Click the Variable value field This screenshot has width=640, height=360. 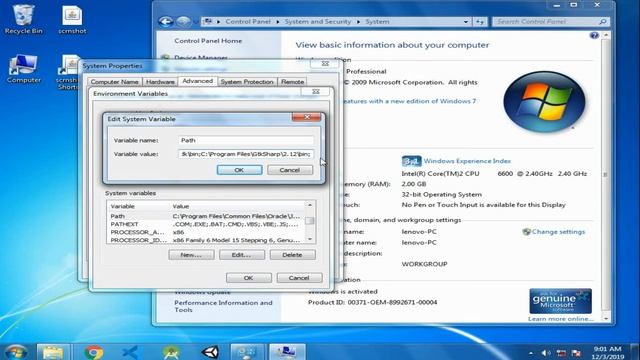click(x=246, y=154)
